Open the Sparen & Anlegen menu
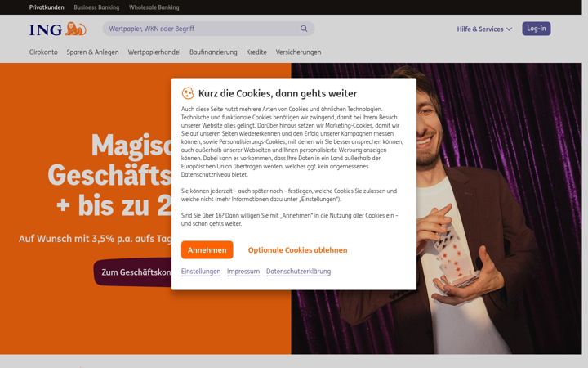Viewport: 588px width, 368px height. (92, 52)
